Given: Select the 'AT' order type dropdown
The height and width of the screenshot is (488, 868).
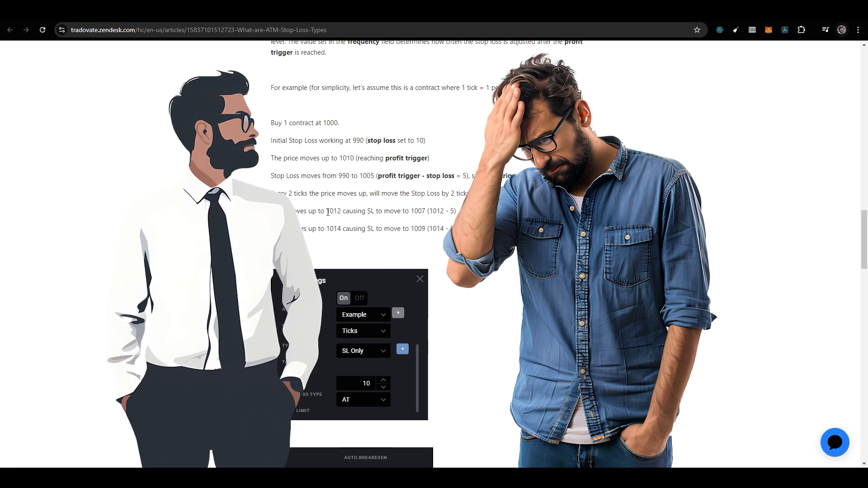Looking at the screenshot, I should (363, 399).
